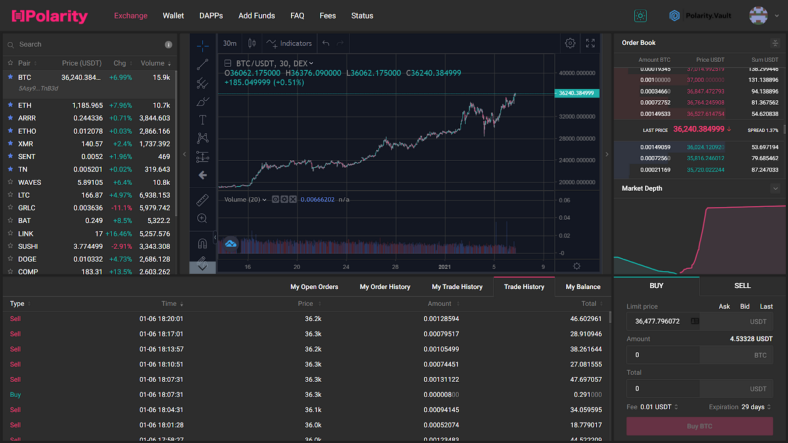Screen dimensions: 788x443
Task: Favorite DOGE using its star
Action: (x=11, y=259)
